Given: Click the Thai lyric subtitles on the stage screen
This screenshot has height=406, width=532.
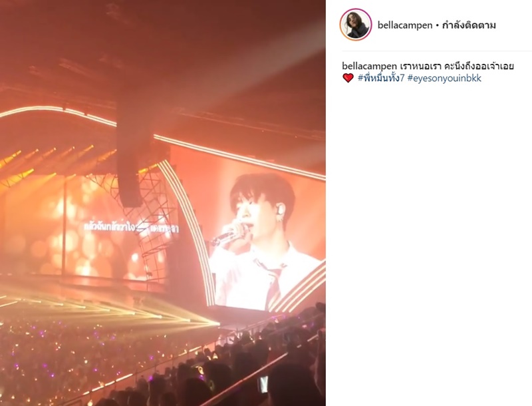Looking at the screenshot, I should [130, 228].
